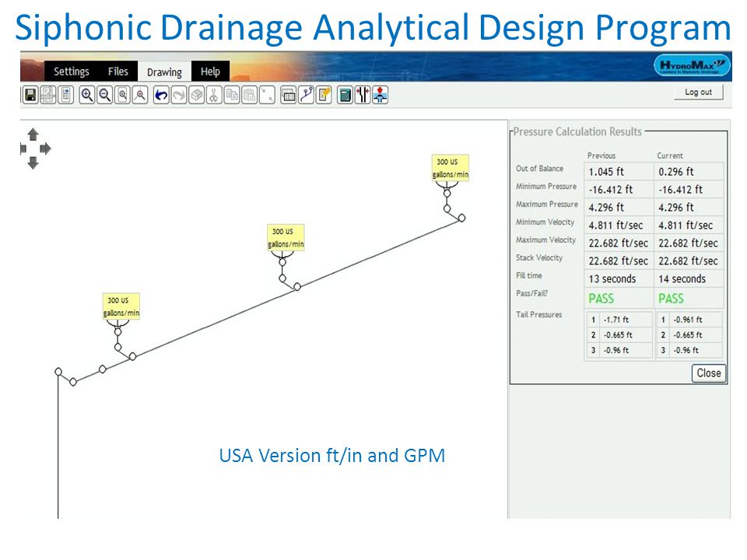The height and width of the screenshot is (560, 747).
Task: Click the previous Fill time 13 seconds
Action: coord(619,278)
